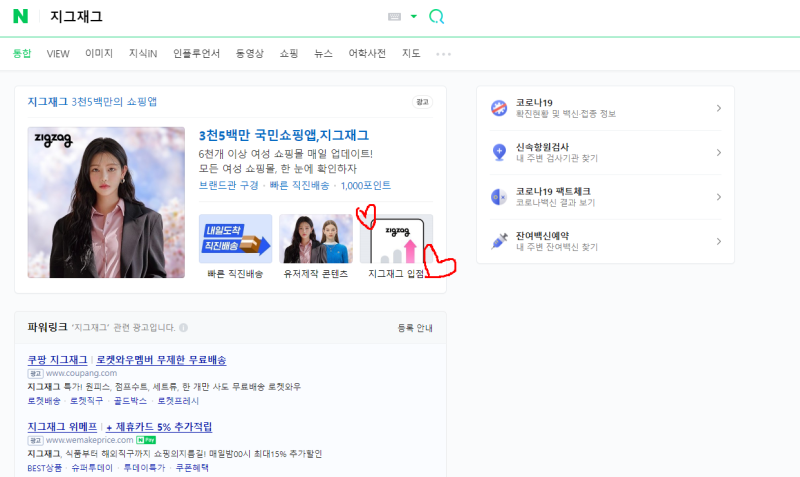Viewport: 800px width, 477px height.
Task: Click the 내일도착 직진배송 banner thumbnail
Action: [235, 239]
